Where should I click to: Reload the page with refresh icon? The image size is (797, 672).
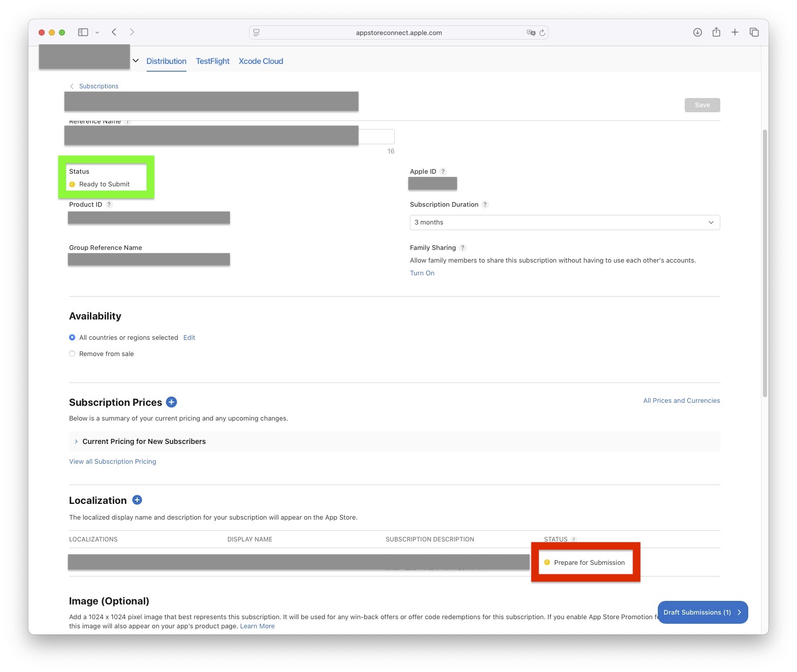[542, 33]
